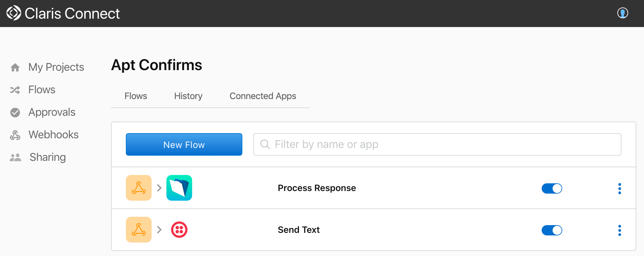
Task: Switch to the Flows tab
Action: pos(136,96)
